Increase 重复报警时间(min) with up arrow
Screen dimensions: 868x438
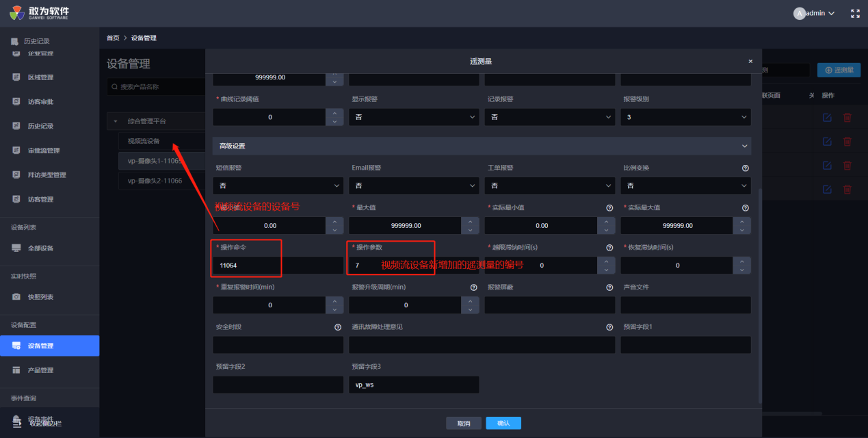click(x=334, y=300)
